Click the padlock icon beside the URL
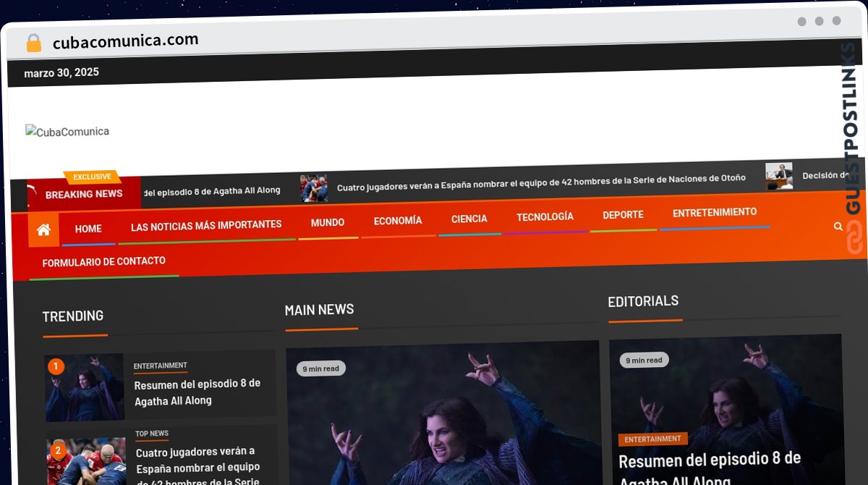Image resolution: width=868 pixels, height=485 pixels. click(x=33, y=43)
